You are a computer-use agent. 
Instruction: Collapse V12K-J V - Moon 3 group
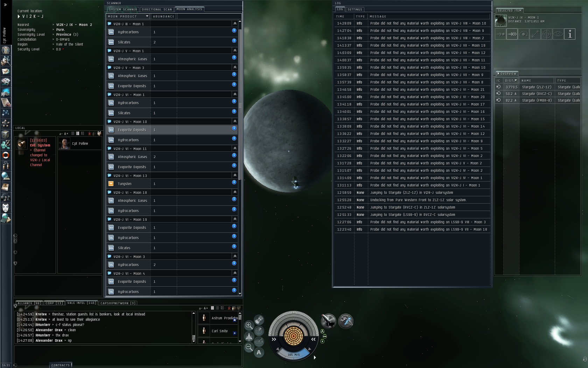pos(235,67)
